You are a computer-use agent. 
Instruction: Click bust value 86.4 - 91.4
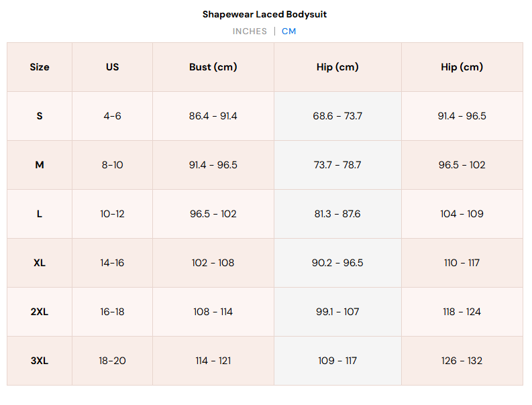(x=213, y=116)
